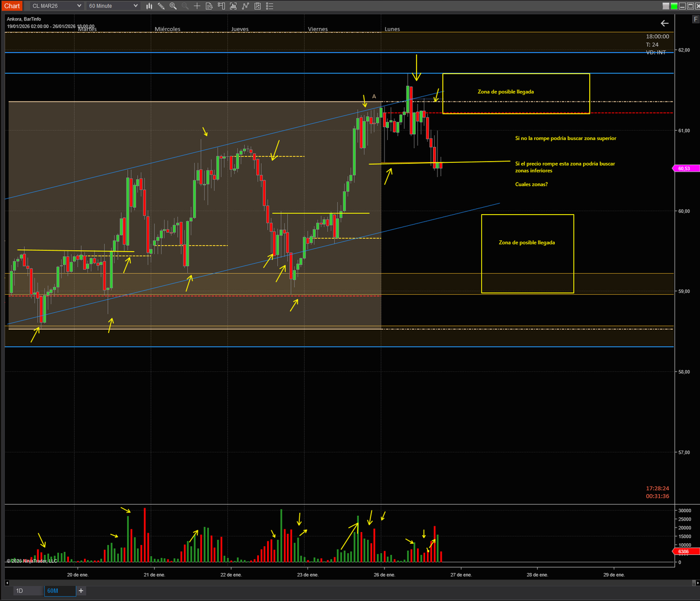700x601 pixels.
Task: Toggle the crosshair cursor icon
Action: click(x=197, y=6)
